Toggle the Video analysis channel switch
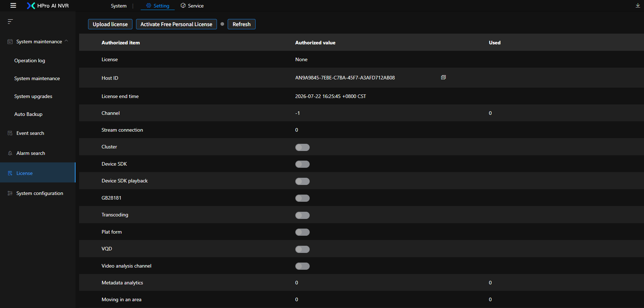The height and width of the screenshot is (308, 644). click(302, 266)
